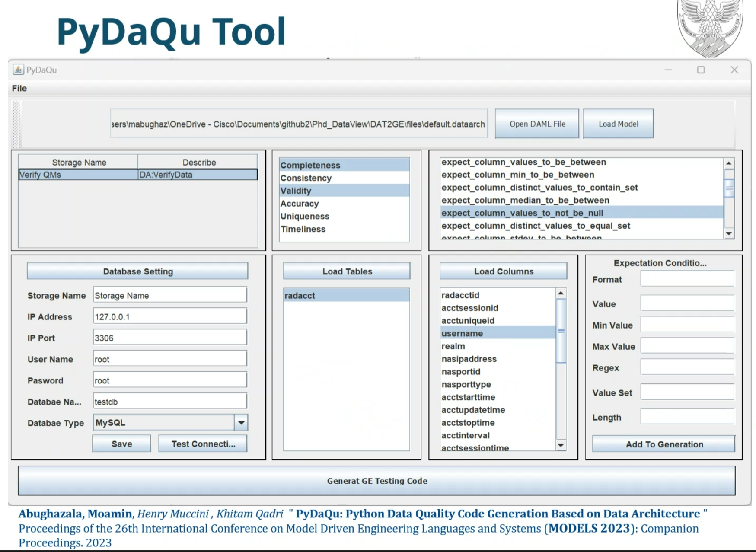Click the expectations list scroll down arrow

click(x=729, y=233)
